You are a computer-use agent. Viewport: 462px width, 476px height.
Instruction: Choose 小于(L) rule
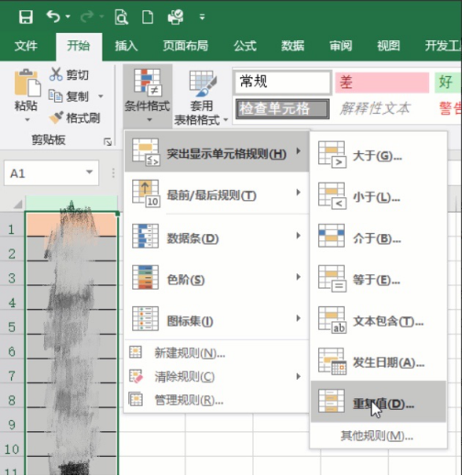(x=379, y=196)
